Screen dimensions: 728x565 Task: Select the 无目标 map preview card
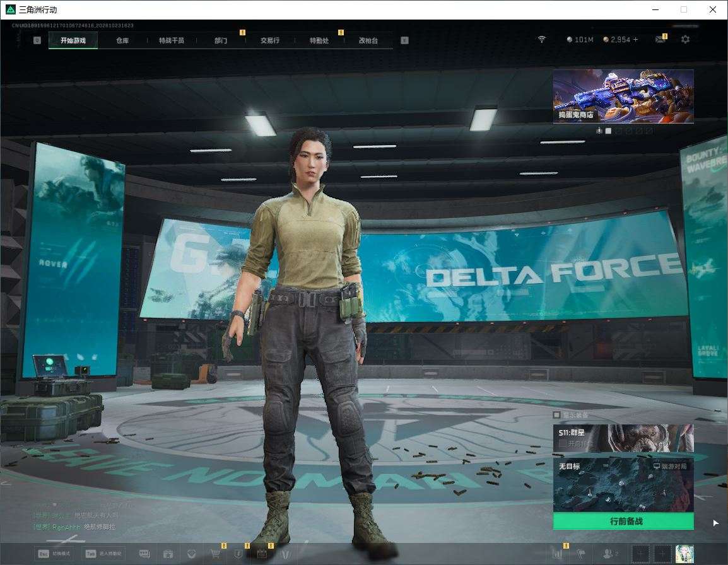[x=623, y=486]
